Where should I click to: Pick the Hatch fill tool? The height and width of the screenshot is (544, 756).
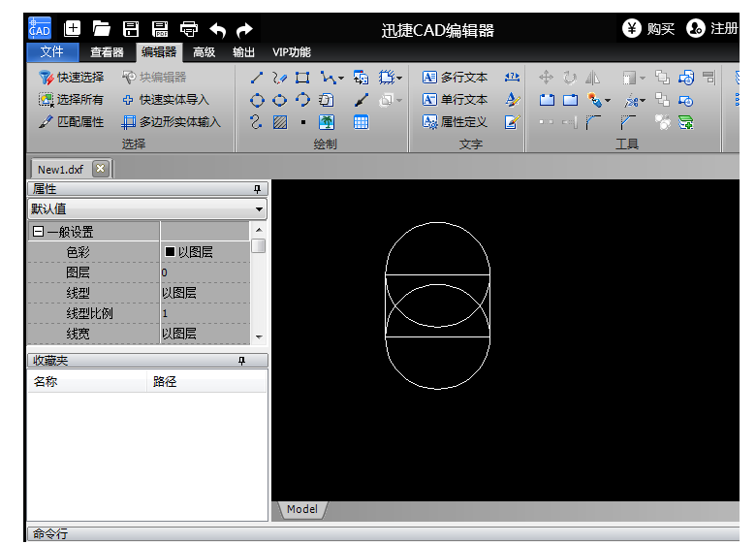(279, 122)
